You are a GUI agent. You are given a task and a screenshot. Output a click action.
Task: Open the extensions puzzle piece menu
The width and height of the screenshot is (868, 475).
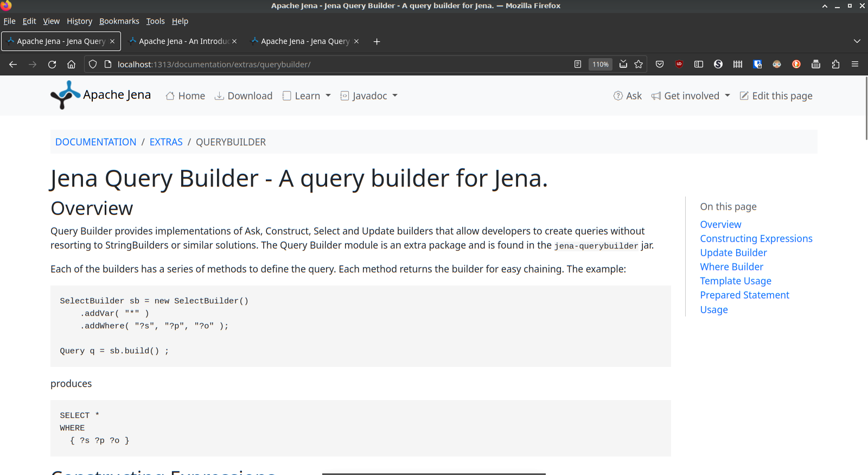(835, 64)
